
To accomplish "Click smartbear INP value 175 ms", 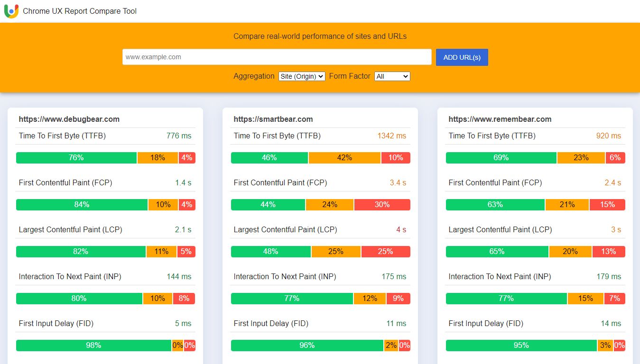I will (x=394, y=276).
